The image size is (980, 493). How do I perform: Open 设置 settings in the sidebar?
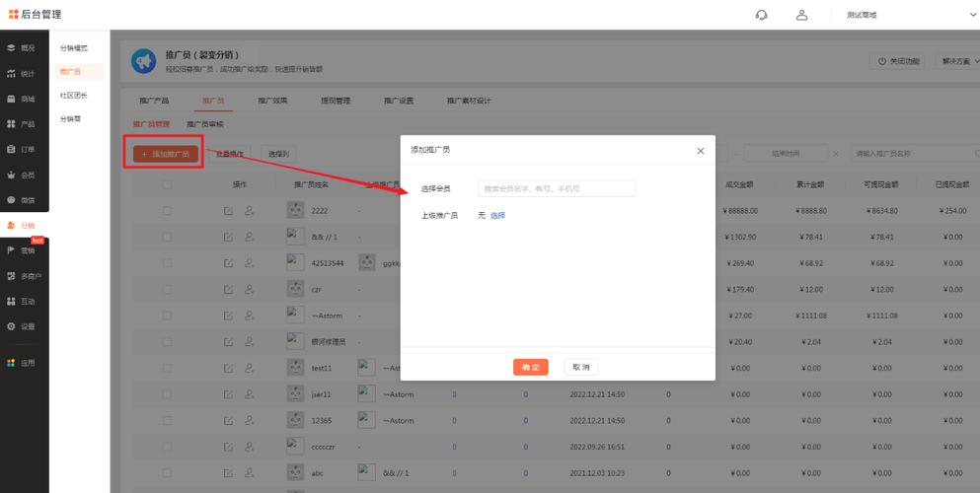(x=22, y=326)
